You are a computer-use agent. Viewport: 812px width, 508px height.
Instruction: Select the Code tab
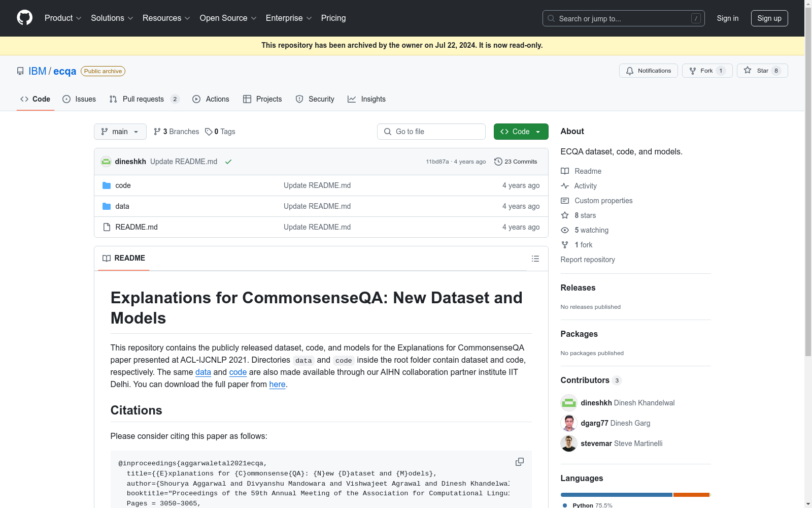pyautogui.click(x=36, y=99)
